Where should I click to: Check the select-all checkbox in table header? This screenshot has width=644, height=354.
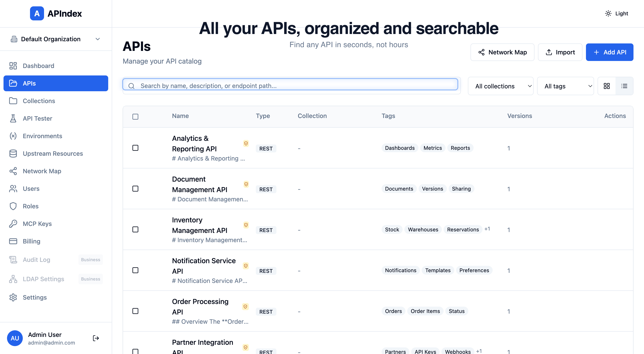135,117
